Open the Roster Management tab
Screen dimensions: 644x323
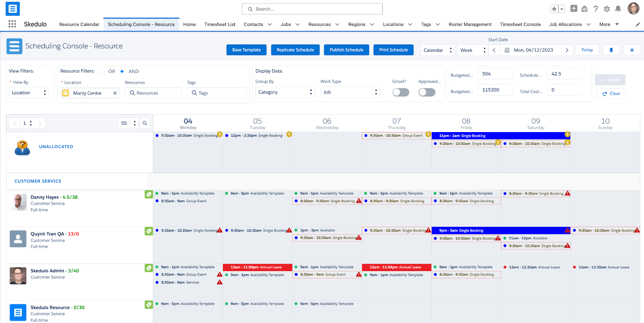click(x=470, y=25)
